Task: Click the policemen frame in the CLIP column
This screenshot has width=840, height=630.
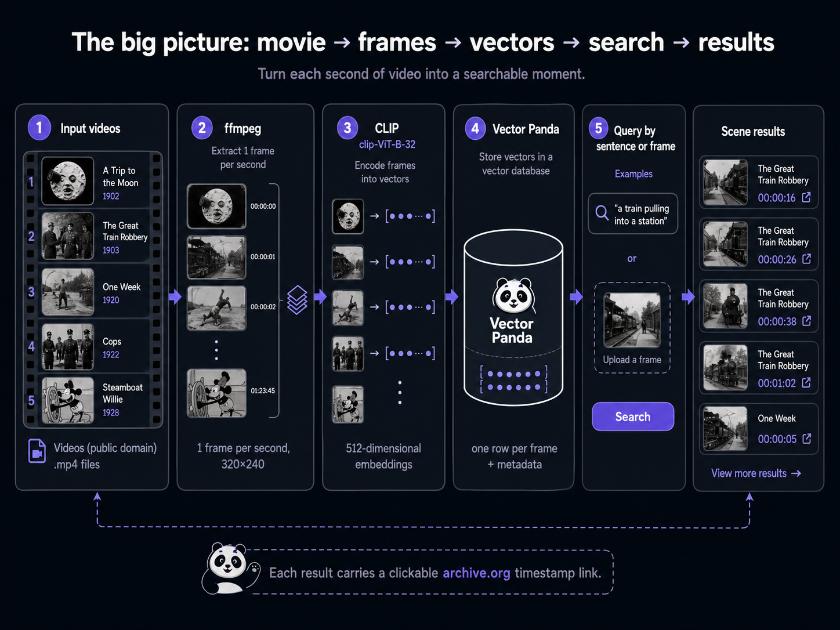Action: click(x=348, y=354)
